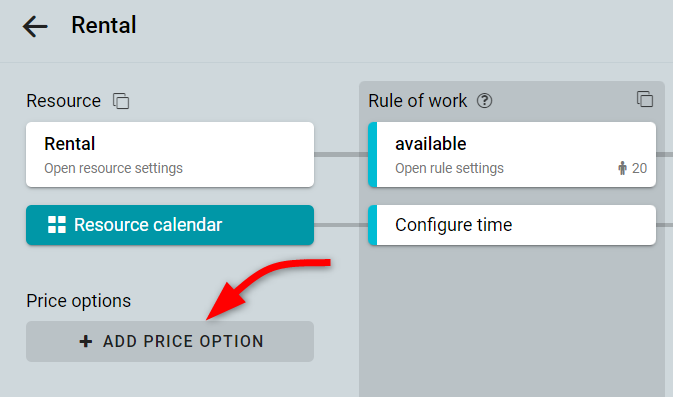Copy the resource with icon beside Resource heading
673x397 pixels.
point(121,101)
